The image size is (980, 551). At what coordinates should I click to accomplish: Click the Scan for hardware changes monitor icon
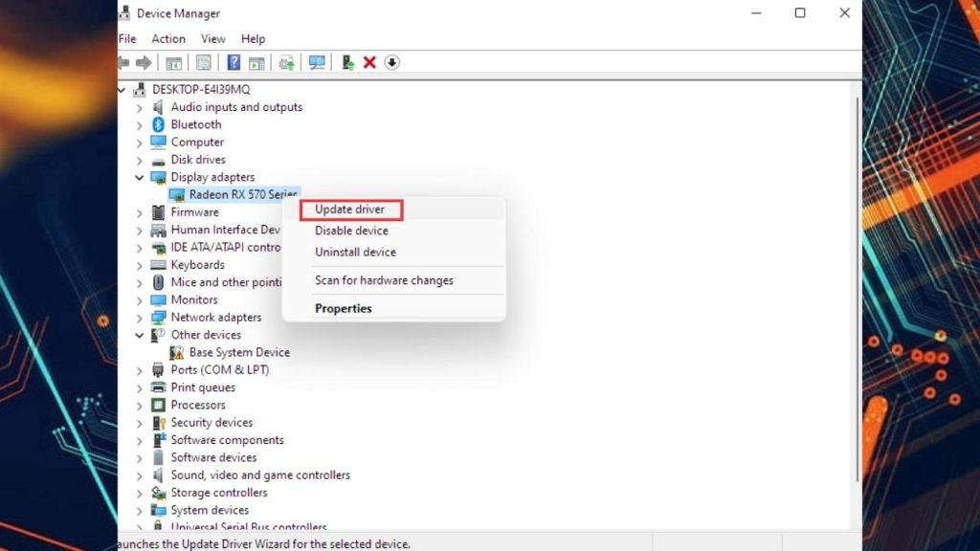[x=317, y=62]
